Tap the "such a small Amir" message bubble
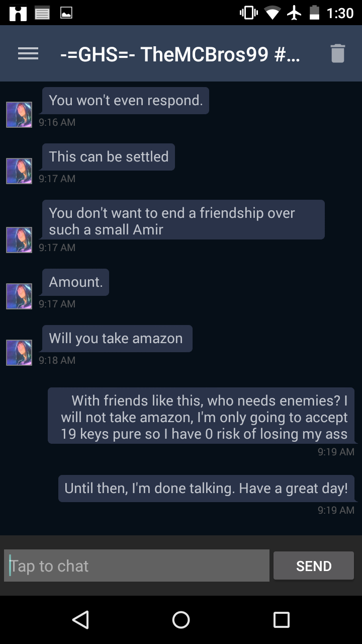362x644 pixels. point(183,220)
